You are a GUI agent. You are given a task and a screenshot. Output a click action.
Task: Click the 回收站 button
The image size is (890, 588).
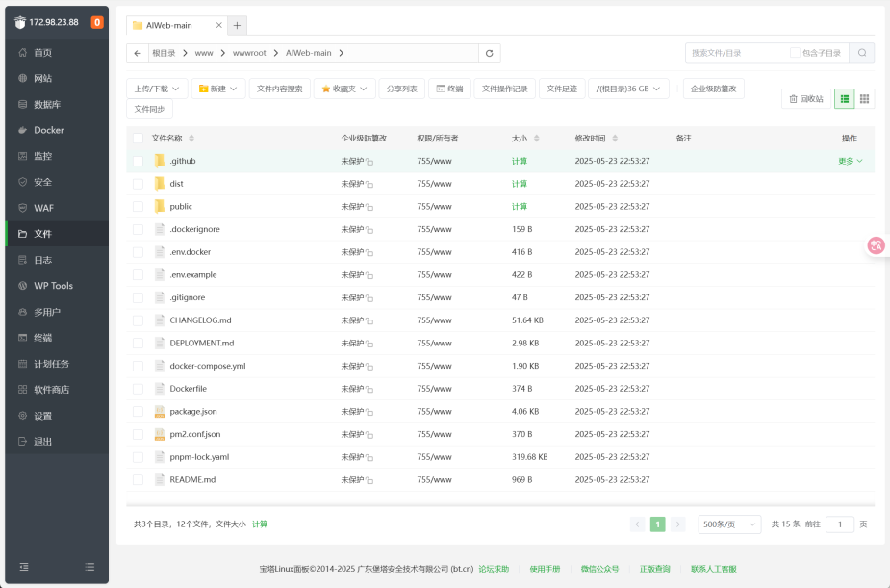pyautogui.click(x=806, y=99)
